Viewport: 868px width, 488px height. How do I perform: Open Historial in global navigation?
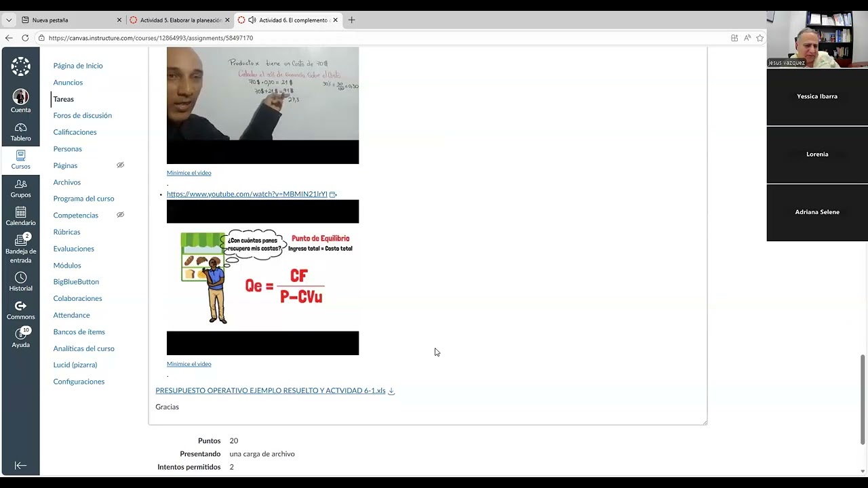pyautogui.click(x=20, y=282)
